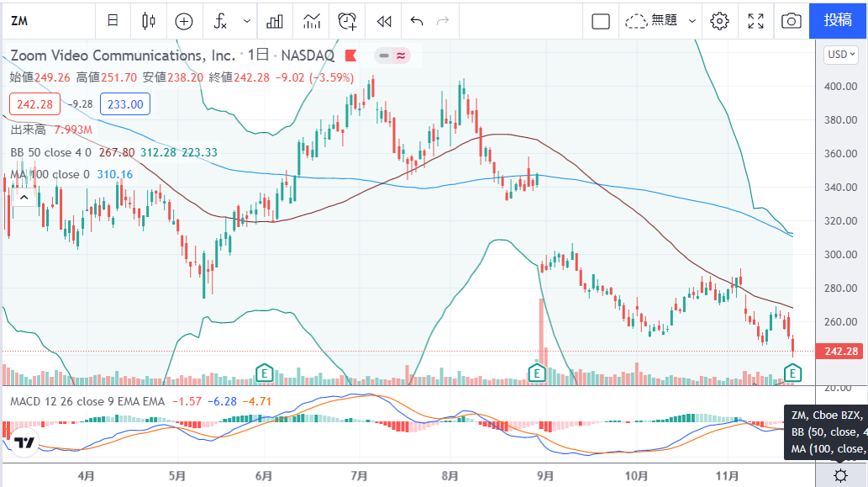Click the 300.00 price axis label
Viewport: 868px width, 487px height.
(840, 255)
